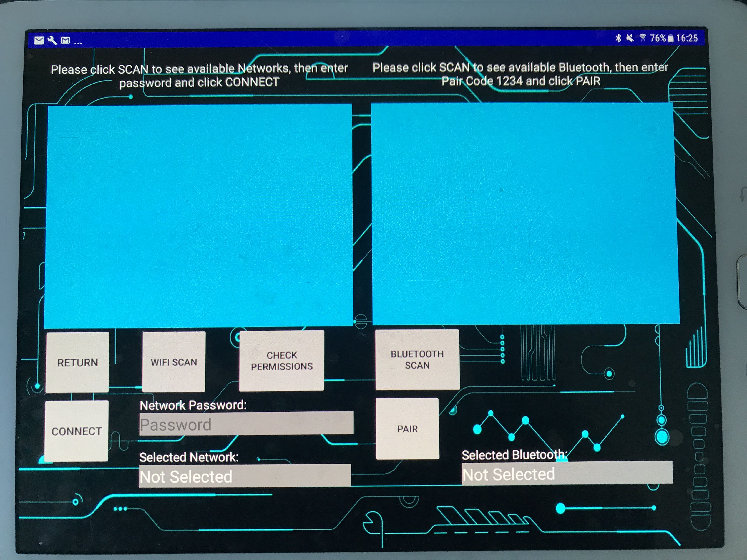747x560 pixels.
Task: Tap the mail envelope notification icon
Action: [39, 41]
